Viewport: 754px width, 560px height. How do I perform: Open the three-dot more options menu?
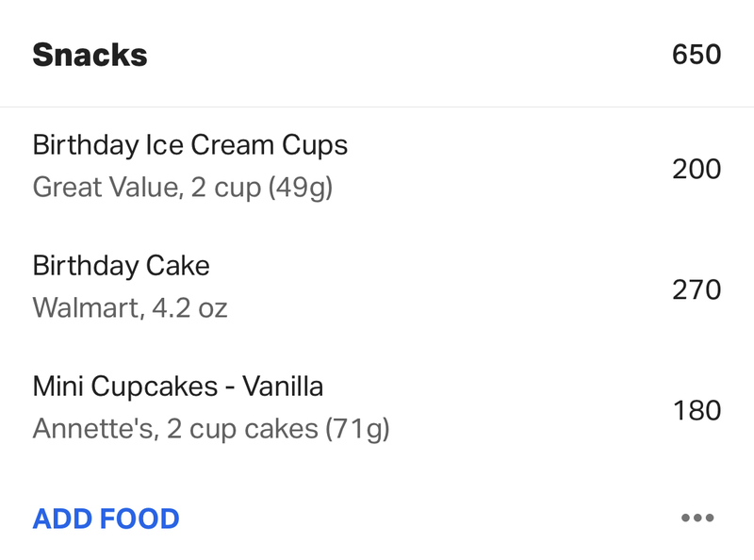pos(697,518)
